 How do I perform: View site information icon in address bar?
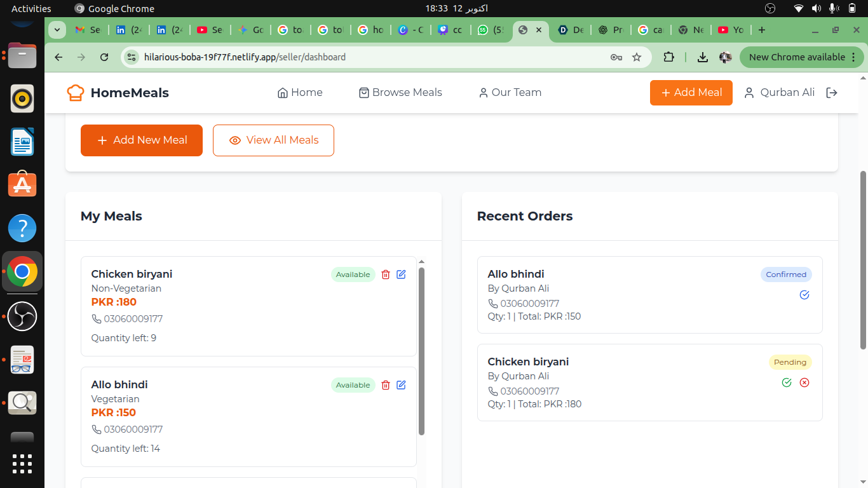click(132, 57)
